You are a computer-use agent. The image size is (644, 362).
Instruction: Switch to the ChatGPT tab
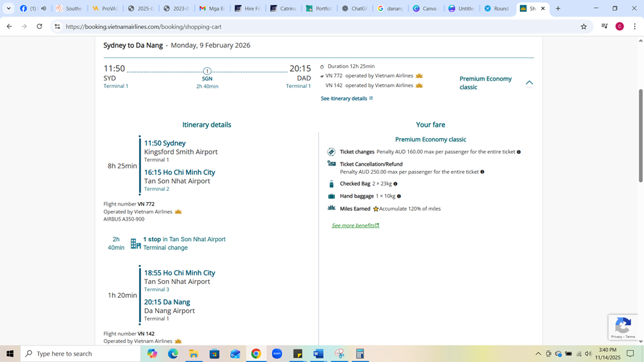point(355,8)
